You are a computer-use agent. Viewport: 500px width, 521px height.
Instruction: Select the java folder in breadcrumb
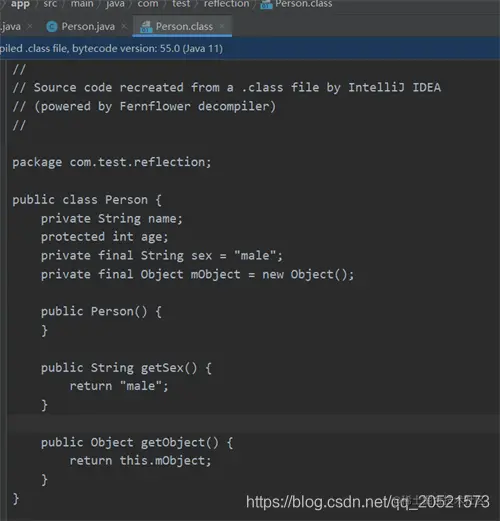115,4
